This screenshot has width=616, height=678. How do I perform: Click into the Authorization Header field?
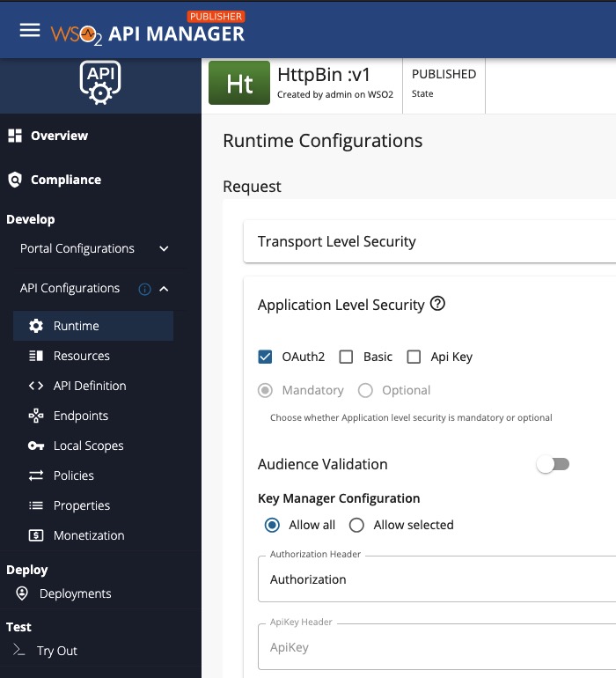pyautogui.click(x=436, y=579)
